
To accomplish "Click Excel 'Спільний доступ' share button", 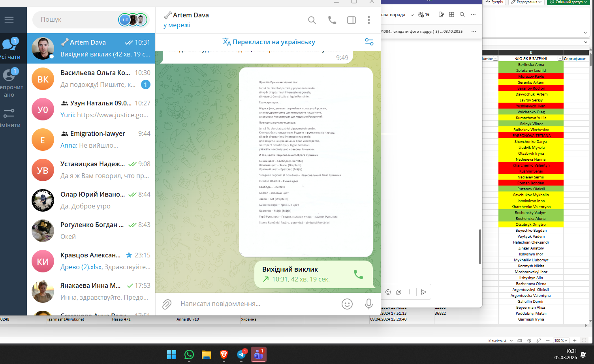I will (568, 2).
